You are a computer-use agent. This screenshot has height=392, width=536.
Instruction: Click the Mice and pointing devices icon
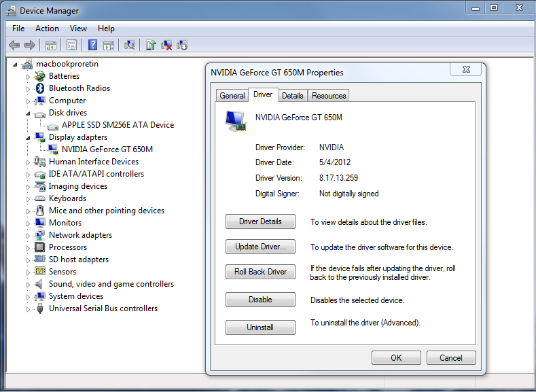tap(40, 211)
